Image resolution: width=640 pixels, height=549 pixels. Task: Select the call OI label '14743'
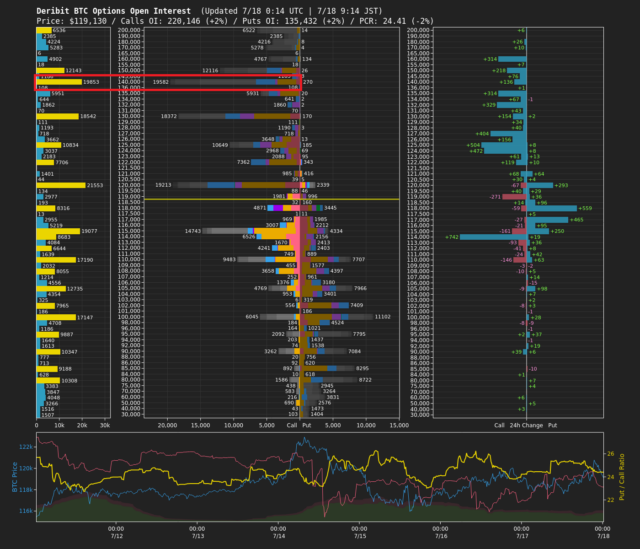coord(193,231)
